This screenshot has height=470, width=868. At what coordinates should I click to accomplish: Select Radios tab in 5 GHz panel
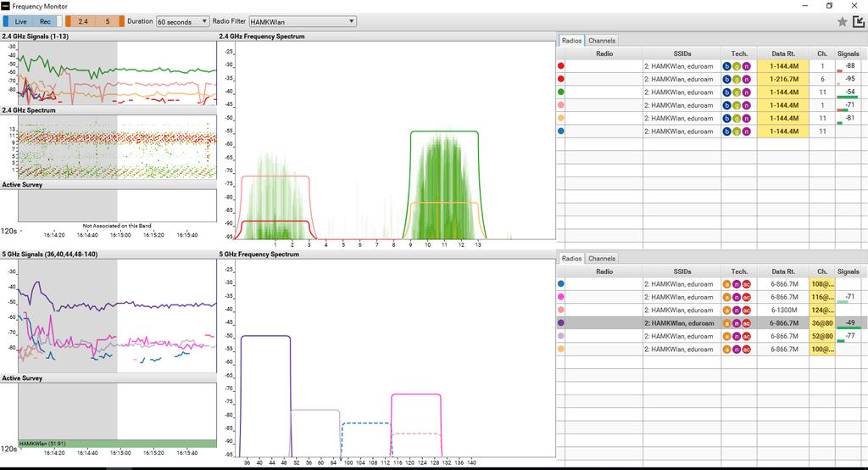(x=572, y=258)
